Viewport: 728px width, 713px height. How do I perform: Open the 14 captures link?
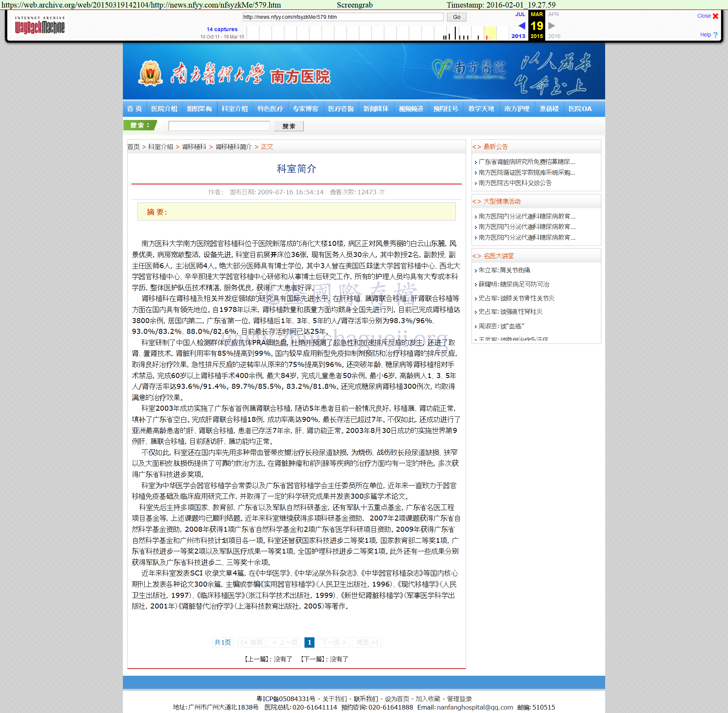click(222, 29)
